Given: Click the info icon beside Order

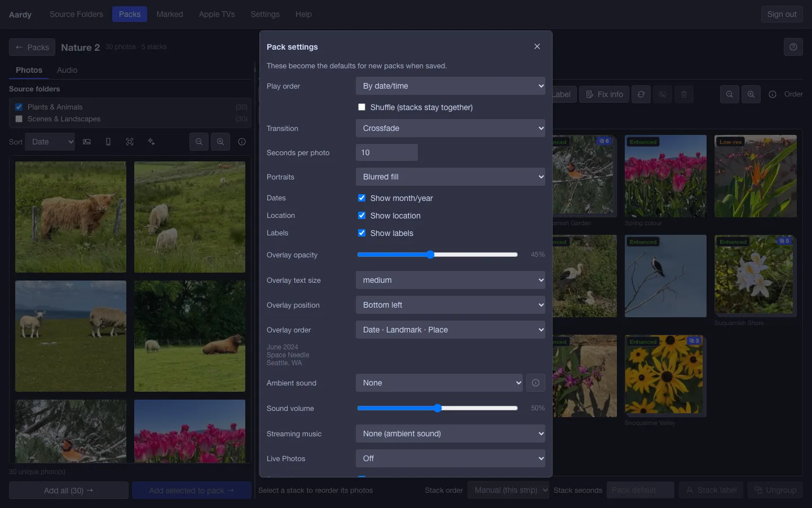Looking at the screenshot, I should (773, 94).
